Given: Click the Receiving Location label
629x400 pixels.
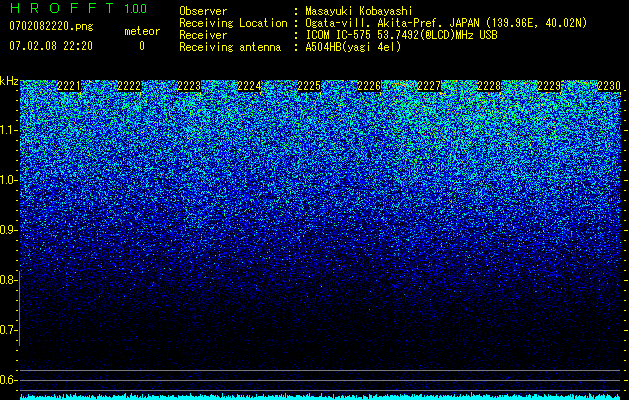Looking at the screenshot, I should pyautogui.click(x=233, y=23).
